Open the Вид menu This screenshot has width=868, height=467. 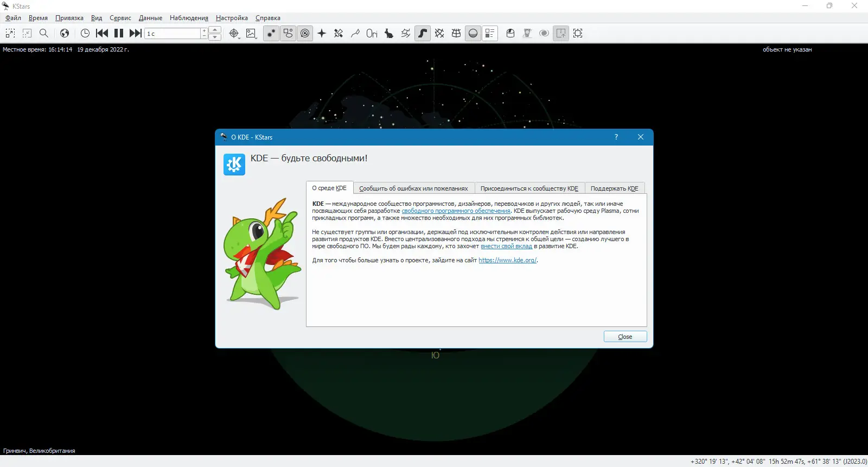(97, 18)
